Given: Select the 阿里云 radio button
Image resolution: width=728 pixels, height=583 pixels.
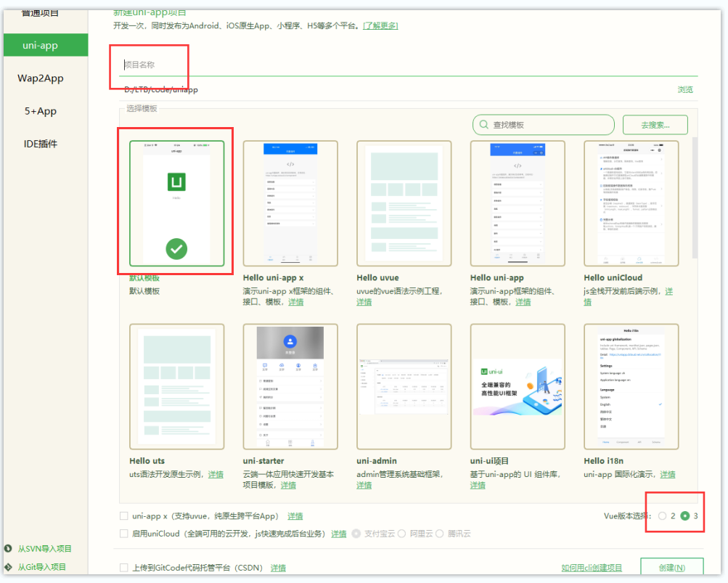Looking at the screenshot, I should pyautogui.click(x=401, y=534).
